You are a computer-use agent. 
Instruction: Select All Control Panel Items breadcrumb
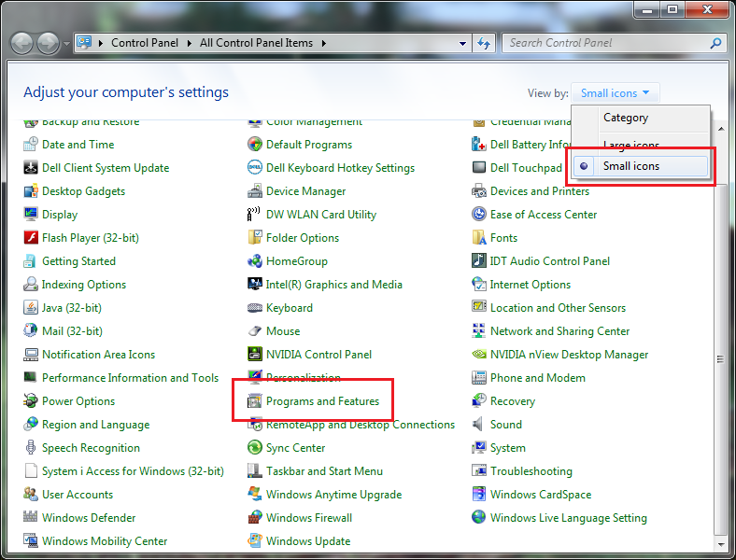click(x=256, y=43)
